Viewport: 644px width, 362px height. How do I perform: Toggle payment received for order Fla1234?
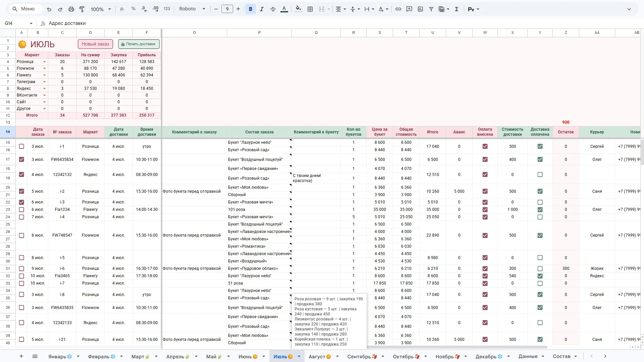[x=485, y=209]
